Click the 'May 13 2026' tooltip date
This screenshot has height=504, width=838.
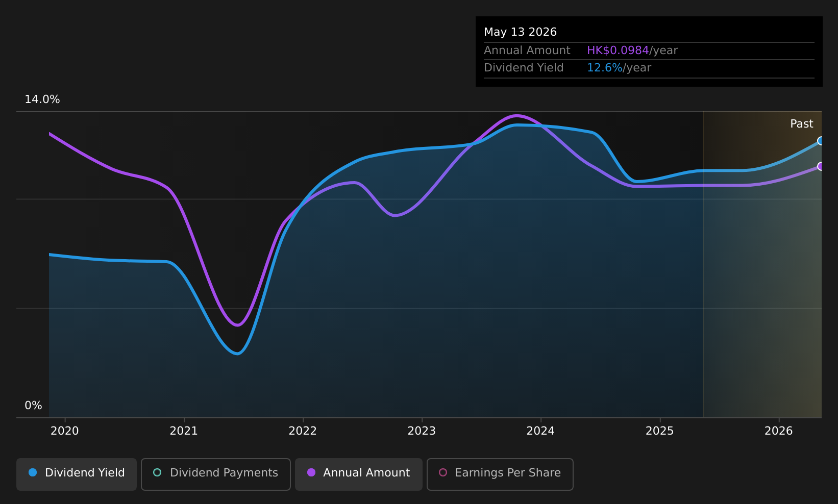tap(520, 32)
